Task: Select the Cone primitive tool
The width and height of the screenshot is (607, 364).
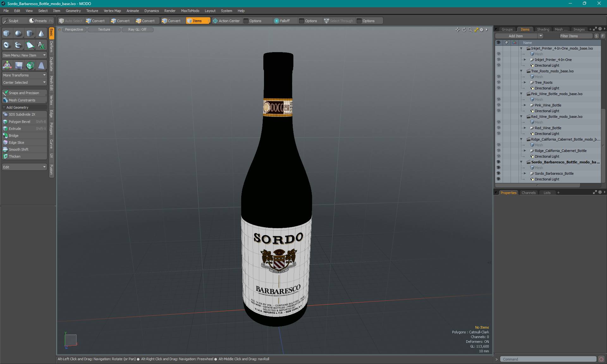Action: pos(41,33)
